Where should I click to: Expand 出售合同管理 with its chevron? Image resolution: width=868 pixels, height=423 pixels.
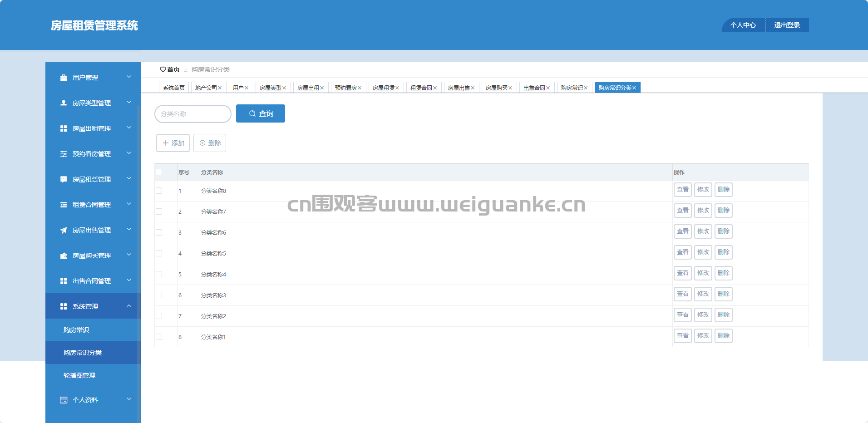point(129,280)
